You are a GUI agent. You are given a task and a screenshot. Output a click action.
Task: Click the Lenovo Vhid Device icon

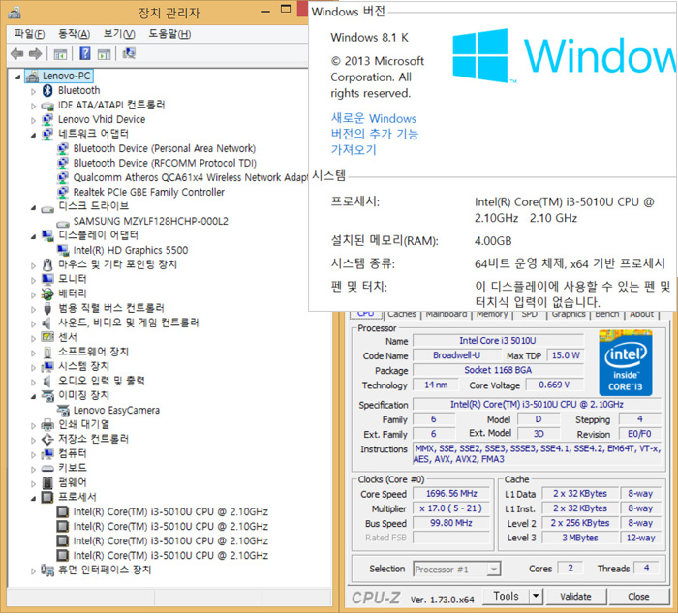click(47, 120)
